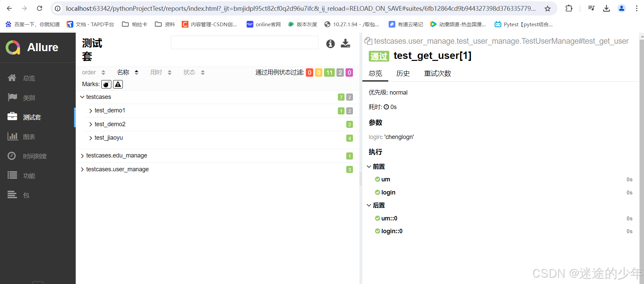Collapse the 前置 (setup) section
Image resolution: width=644 pixels, height=284 pixels.
point(376,167)
